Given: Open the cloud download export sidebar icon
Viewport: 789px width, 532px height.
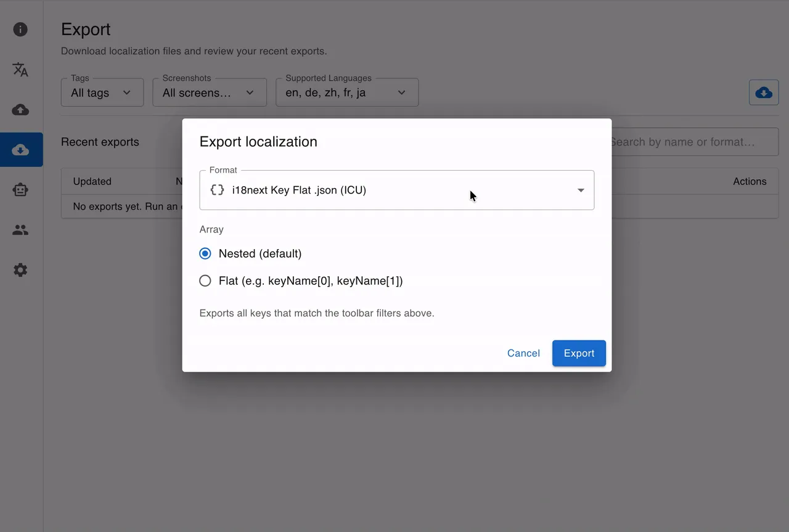Looking at the screenshot, I should coord(20,150).
